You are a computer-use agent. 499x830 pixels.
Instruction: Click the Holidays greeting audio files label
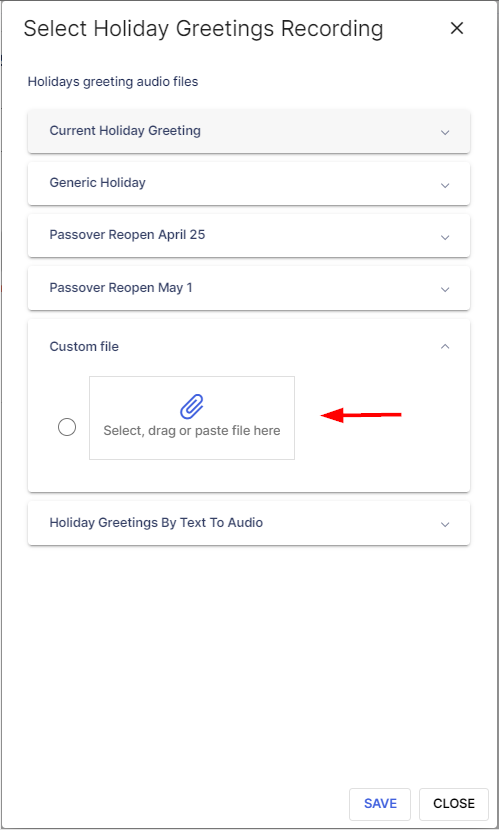[113, 82]
